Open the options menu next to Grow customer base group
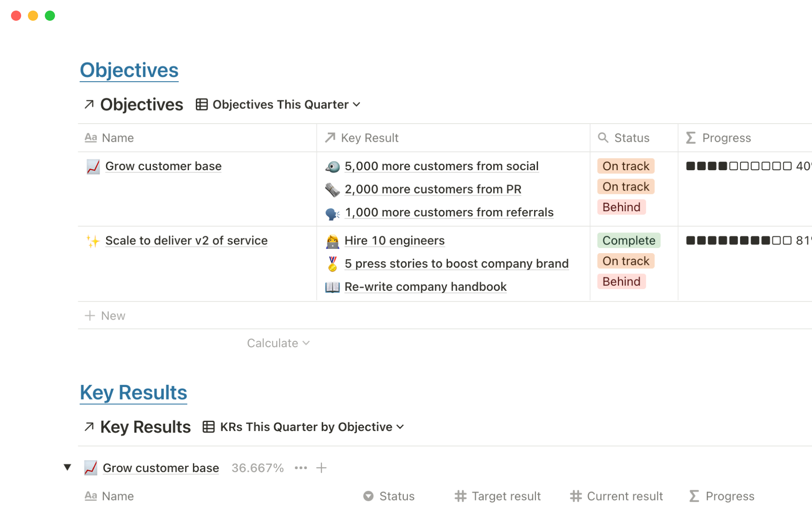 (301, 467)
